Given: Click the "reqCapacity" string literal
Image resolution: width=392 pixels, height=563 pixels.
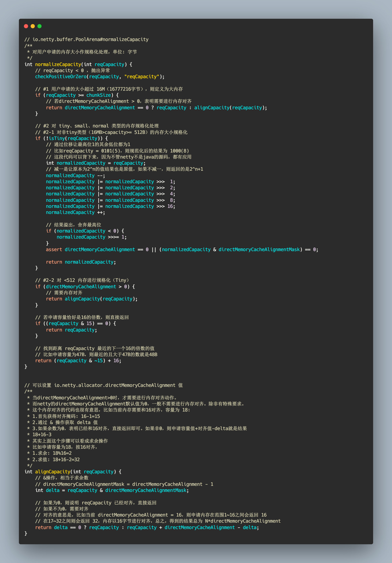Looking at the screenshot, I should pyautogui.click(x=142, y=76).
